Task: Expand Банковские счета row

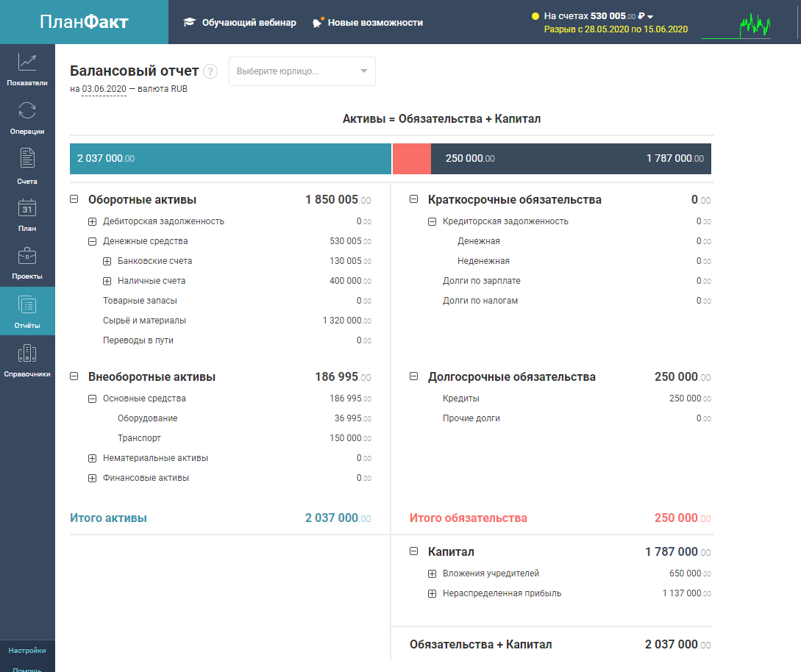Action: pos(107,262)
